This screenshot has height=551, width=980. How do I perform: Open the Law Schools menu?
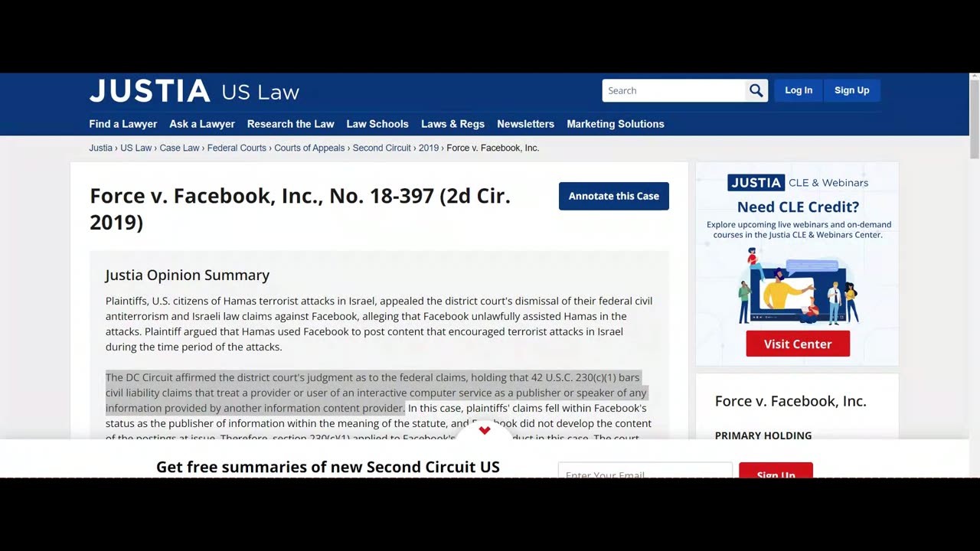click(377, 124)
